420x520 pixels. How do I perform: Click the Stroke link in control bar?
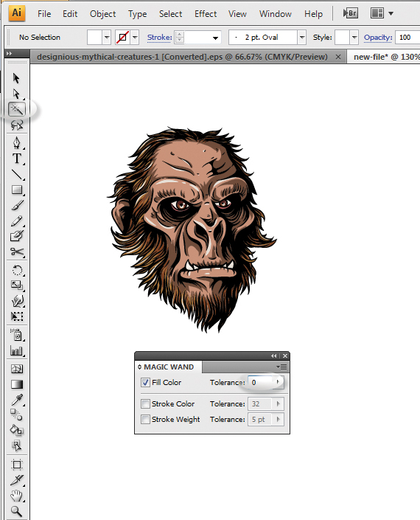tap(160, 38)
